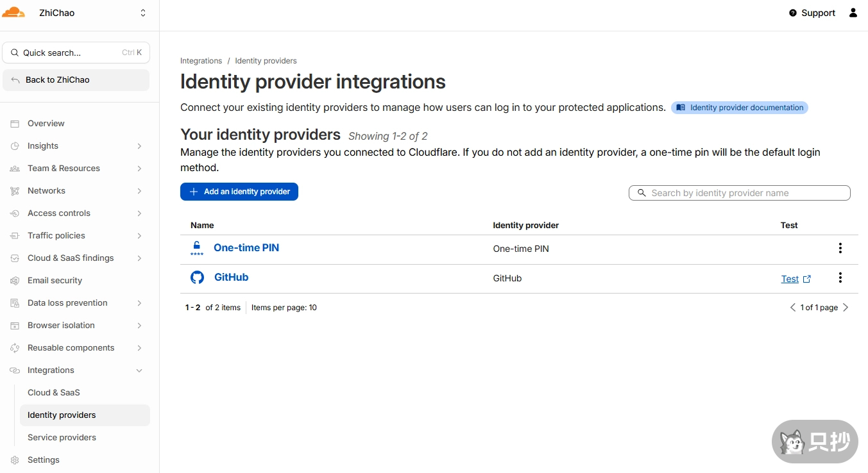Collapse the Integrations sidebar section
This screenshot has width=868, height=473.
[x=139, y=370]
